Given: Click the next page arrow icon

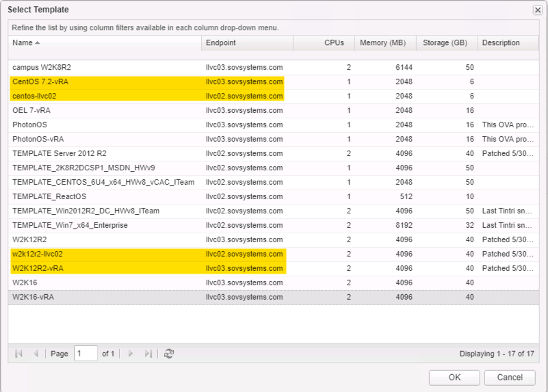Looking at the screenshot, I should [x=131, y=354].
